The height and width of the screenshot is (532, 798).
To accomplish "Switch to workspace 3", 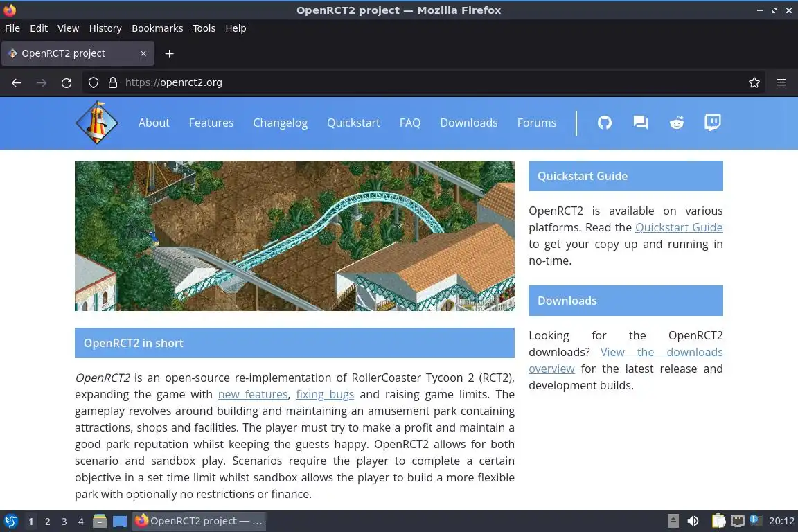I will pyautogui.click(x=64, y=522).
